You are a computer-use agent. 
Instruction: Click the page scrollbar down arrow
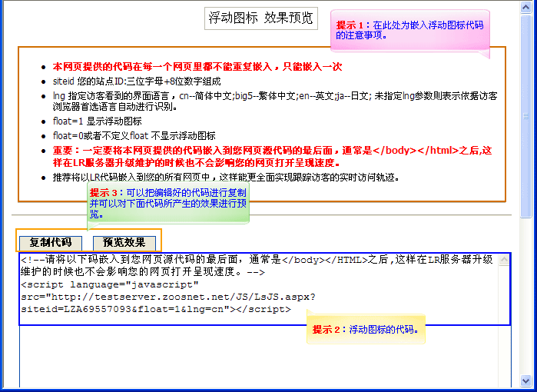525,380
